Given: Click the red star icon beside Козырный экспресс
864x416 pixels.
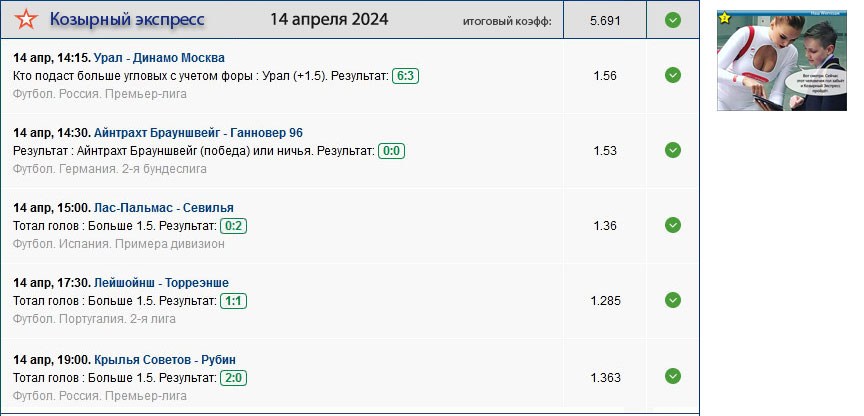Looking at the screenshot, I should click(26, 20).
